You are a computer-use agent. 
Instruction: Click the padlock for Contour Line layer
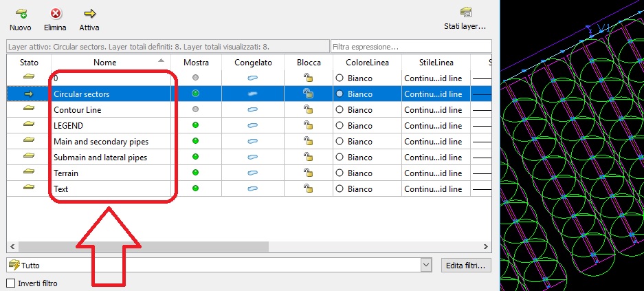pos(309,109)
